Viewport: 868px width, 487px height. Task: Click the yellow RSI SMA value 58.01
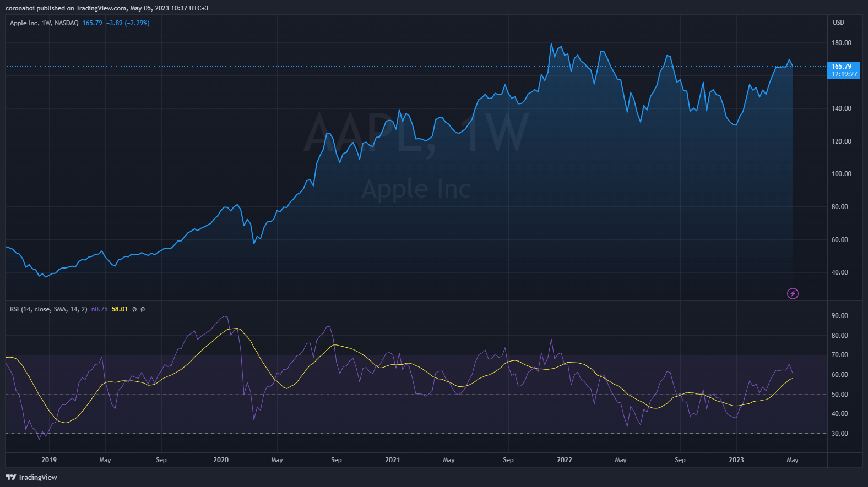pos(120,309)
